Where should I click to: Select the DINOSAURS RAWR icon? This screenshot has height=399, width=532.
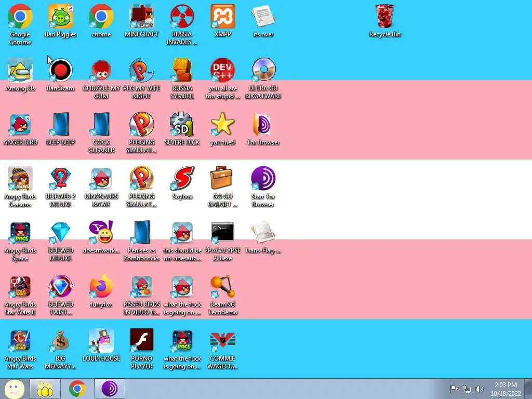click(101, 187)
